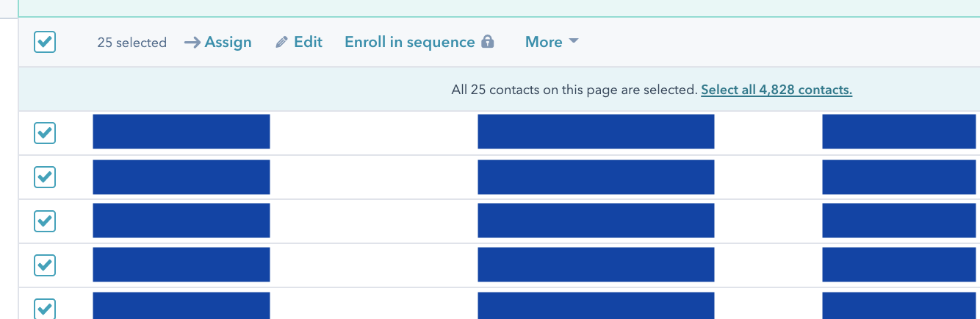Open the More actions menu label
Image resolution: width=980 pixels, height=319 pixels.
coord(544,42)
